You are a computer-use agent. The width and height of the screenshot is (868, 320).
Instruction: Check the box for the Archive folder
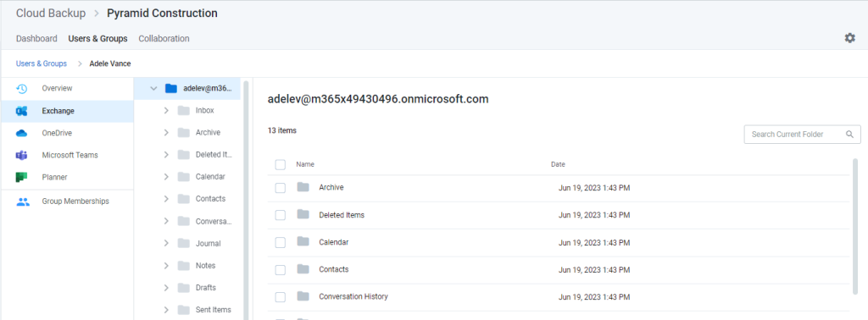pyautogui.click(x=280, y=188)
